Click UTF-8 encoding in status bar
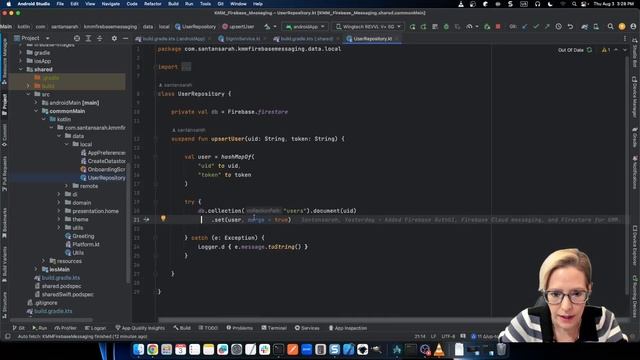This screenshot has width=640, height=360. pos(448,336)
